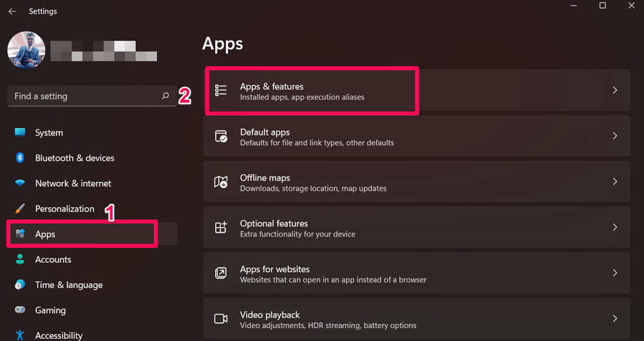644x341 pixels.
Task: Go to Time & language settings
Action: tap(68, 285)
